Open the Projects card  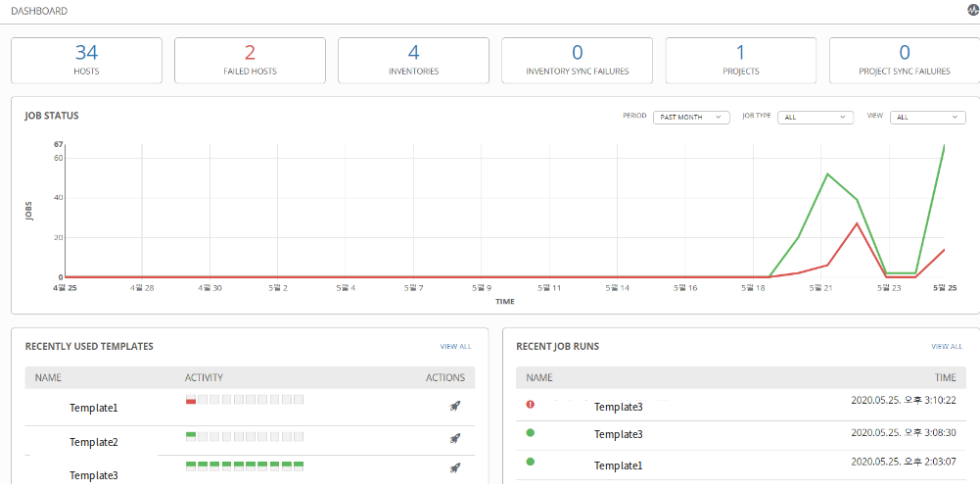pos(741,60)
